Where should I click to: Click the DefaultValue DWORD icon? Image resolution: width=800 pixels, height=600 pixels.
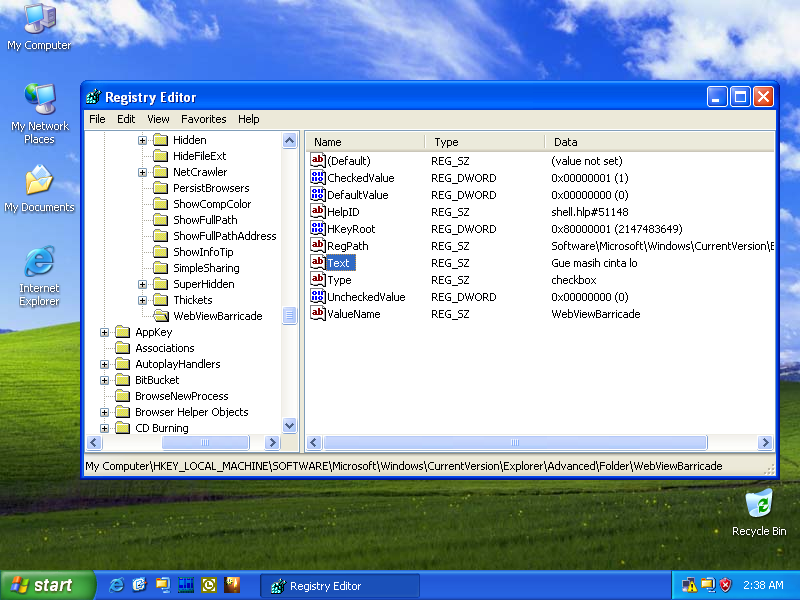317,194
